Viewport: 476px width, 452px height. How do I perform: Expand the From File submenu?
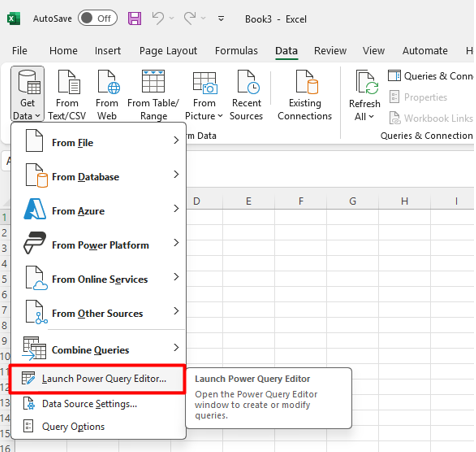(99, 142)
